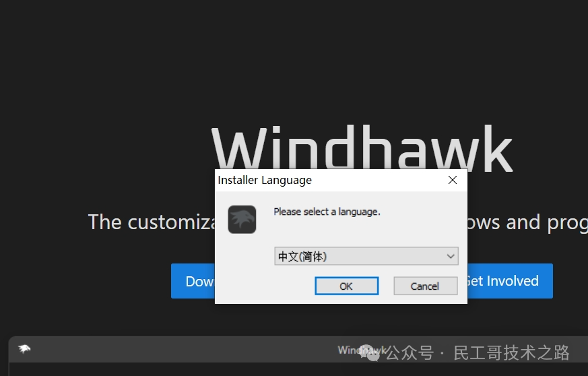
Task: Click the partially hidden Download button on webpage
Action: pyautogui.click(x=193, y=281)
